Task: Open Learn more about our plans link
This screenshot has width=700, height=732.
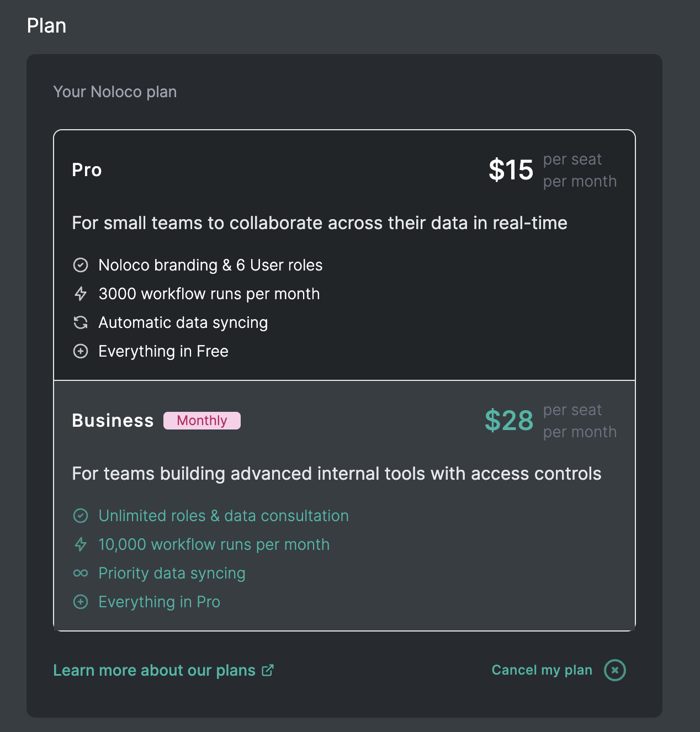Action: tap(154, 670)
